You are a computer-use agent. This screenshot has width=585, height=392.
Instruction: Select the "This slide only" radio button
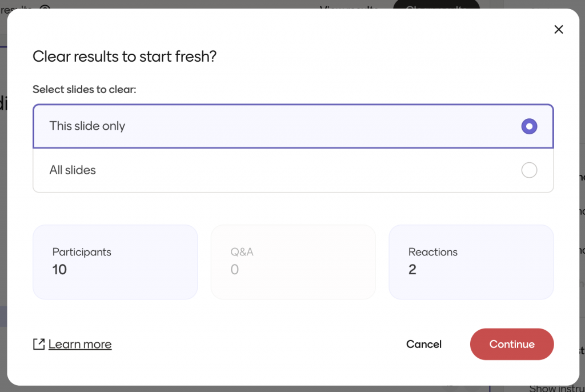point(529,126)
